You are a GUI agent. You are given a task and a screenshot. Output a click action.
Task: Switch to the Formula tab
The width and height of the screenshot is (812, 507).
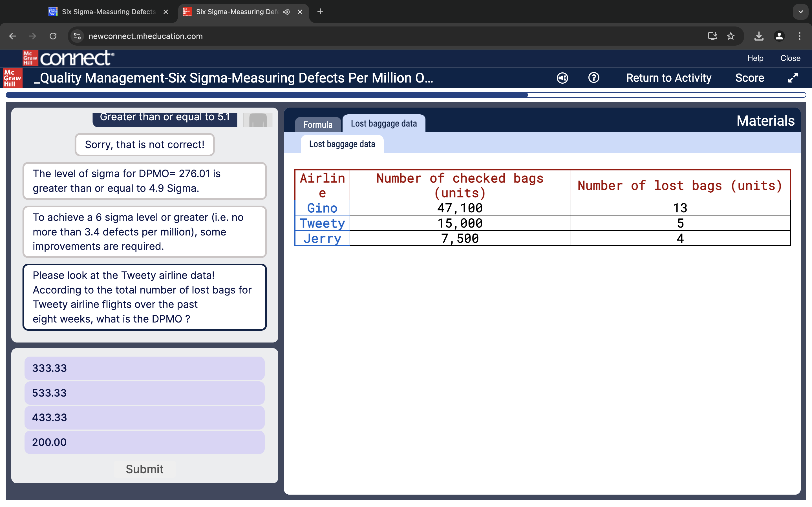pos(318,124)
